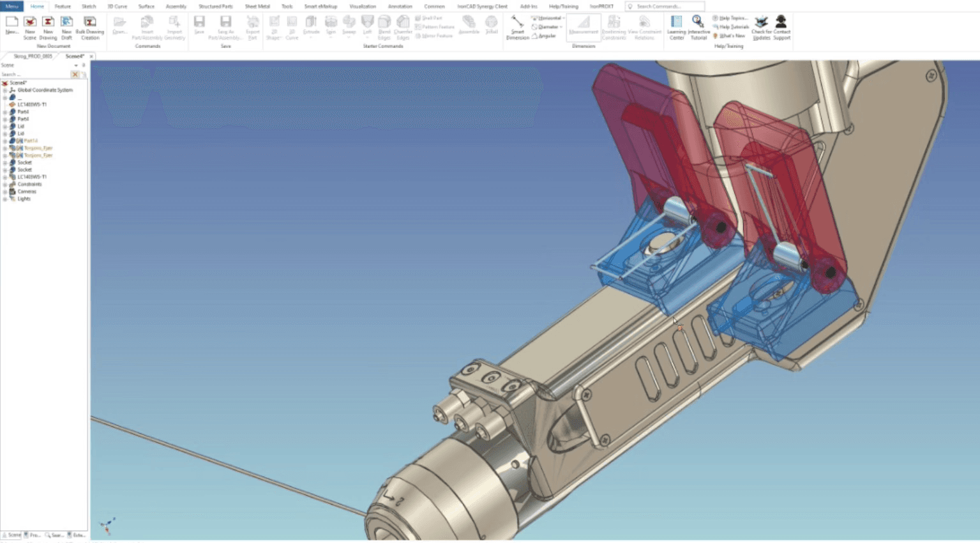
Task: Click the scene browser Search field
Action: (35, 75)
